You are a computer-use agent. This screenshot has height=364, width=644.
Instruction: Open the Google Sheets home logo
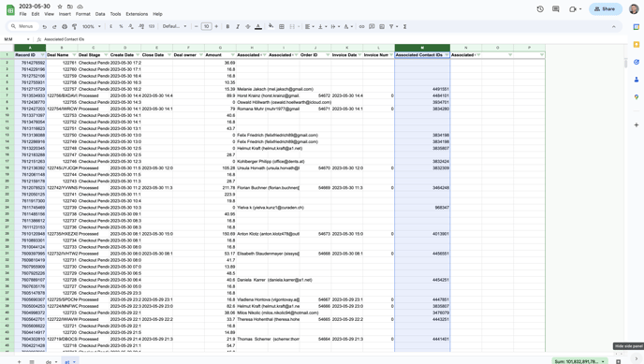click(x=10, y=10)
